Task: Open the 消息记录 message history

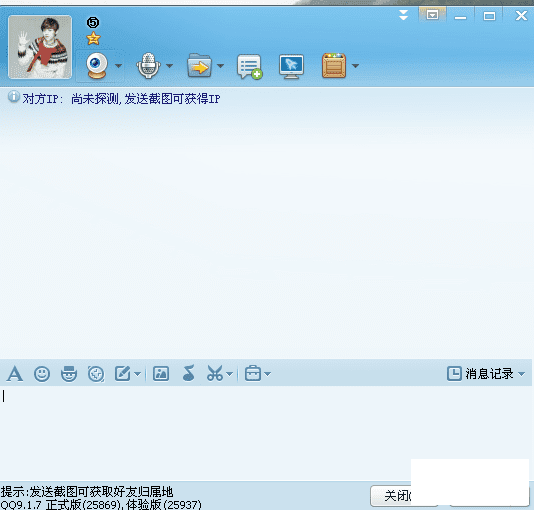Action: [486, 374]
